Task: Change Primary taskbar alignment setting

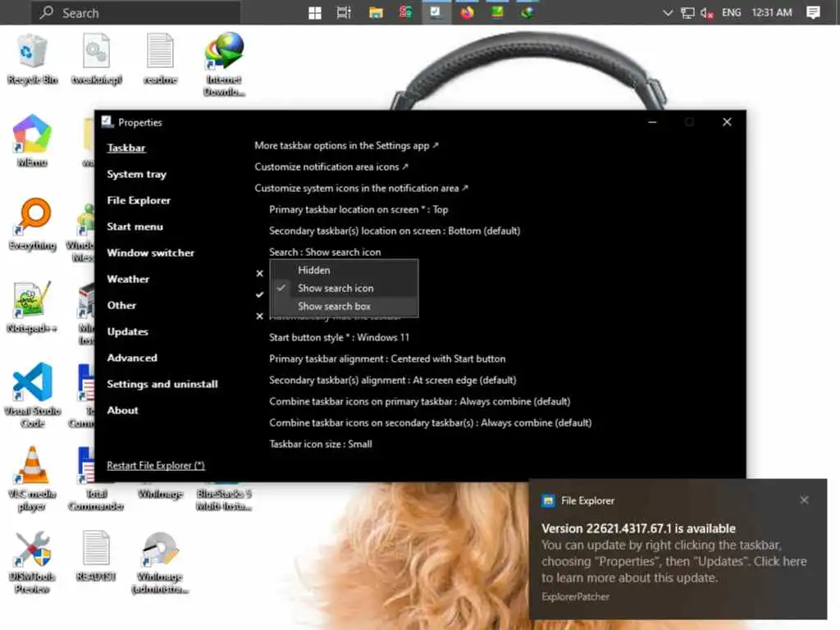Action: click(x=387, y=359)
